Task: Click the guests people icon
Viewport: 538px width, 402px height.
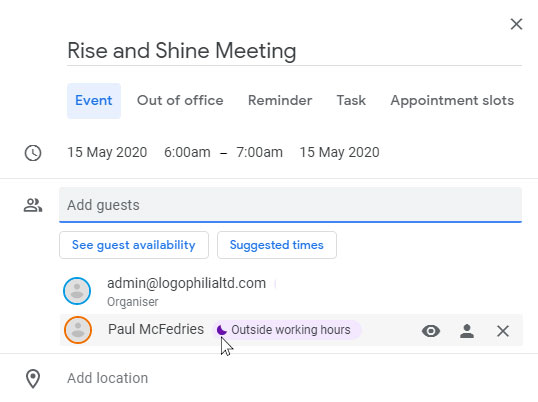Action: pyautogui.click(x=33, y=205)
